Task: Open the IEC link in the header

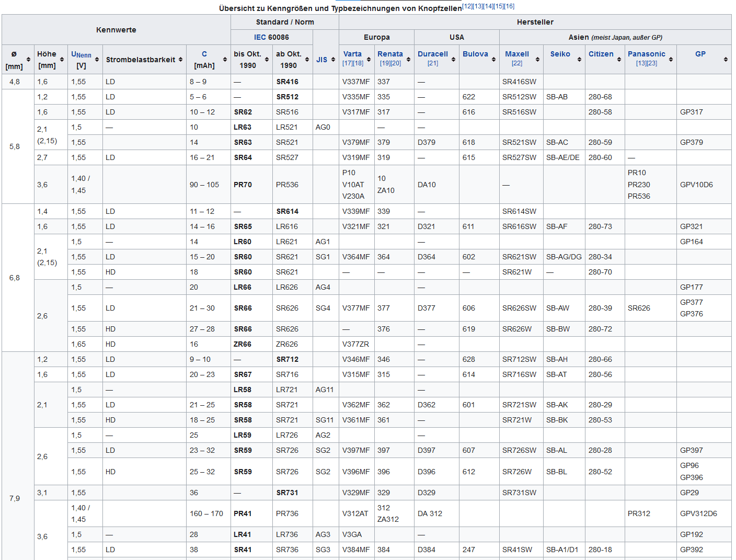Action: [x=260, y=37]
